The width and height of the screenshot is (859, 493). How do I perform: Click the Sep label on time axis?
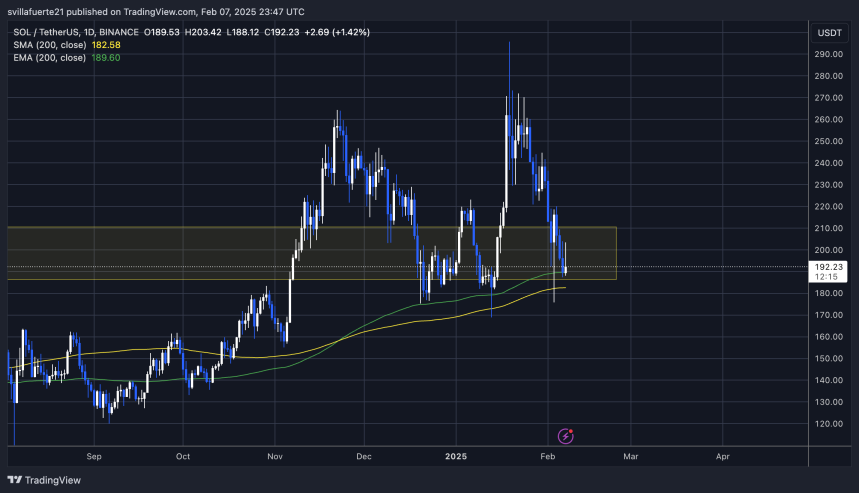(x=94, y=456)
